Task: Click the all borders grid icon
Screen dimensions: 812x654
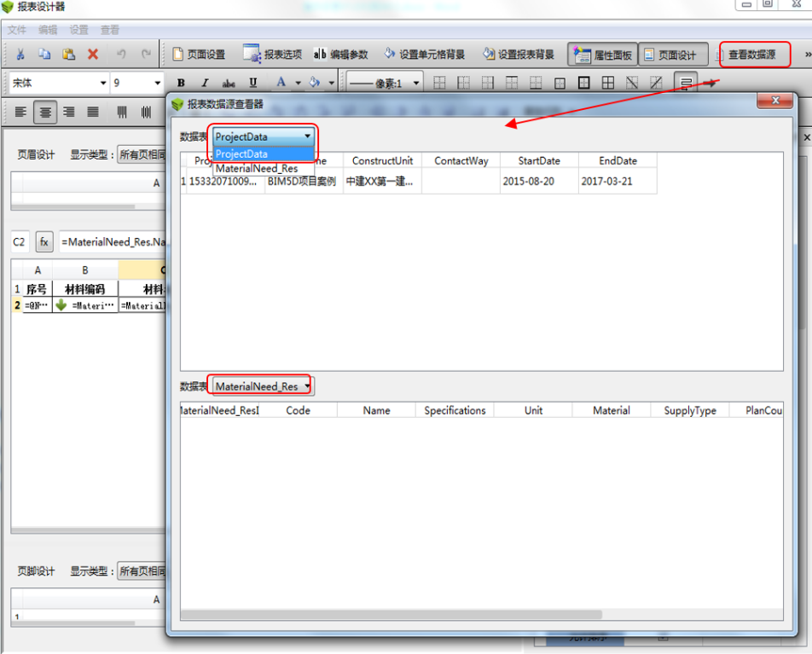Action: (608, 83)
